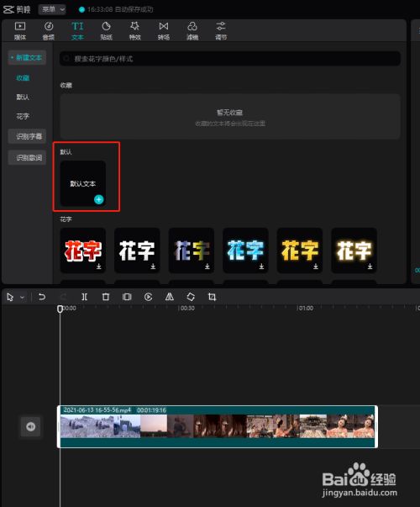
Task: Select 花字 in the sidebar
Action: (23, 116)
